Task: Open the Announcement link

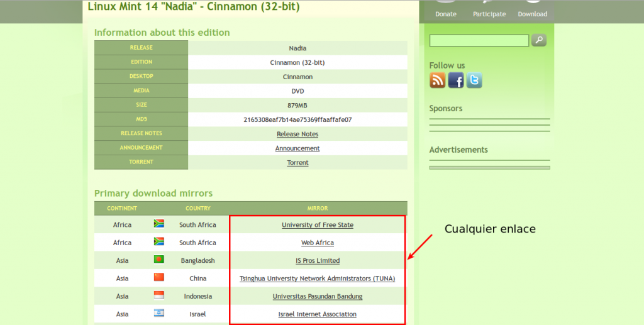Action: pos(297,148)
